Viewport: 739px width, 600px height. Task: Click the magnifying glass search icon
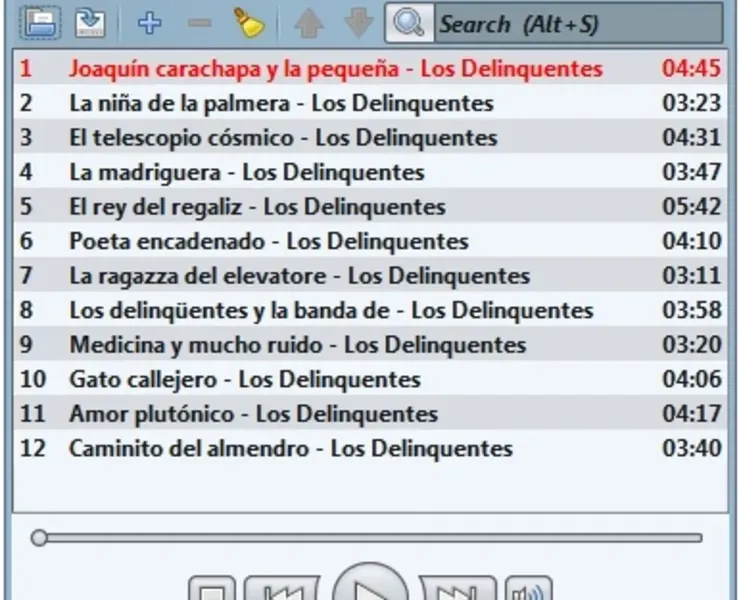pos(409,23)
